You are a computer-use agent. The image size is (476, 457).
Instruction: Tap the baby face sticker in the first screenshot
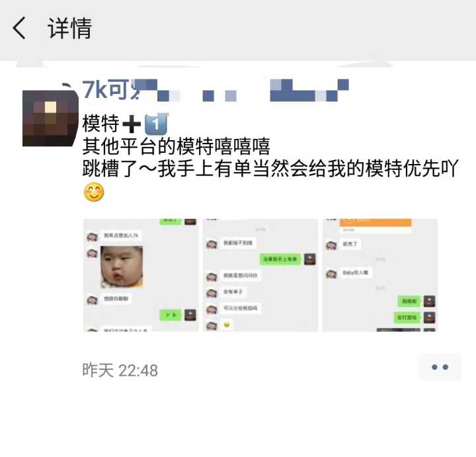coord(122,267)
